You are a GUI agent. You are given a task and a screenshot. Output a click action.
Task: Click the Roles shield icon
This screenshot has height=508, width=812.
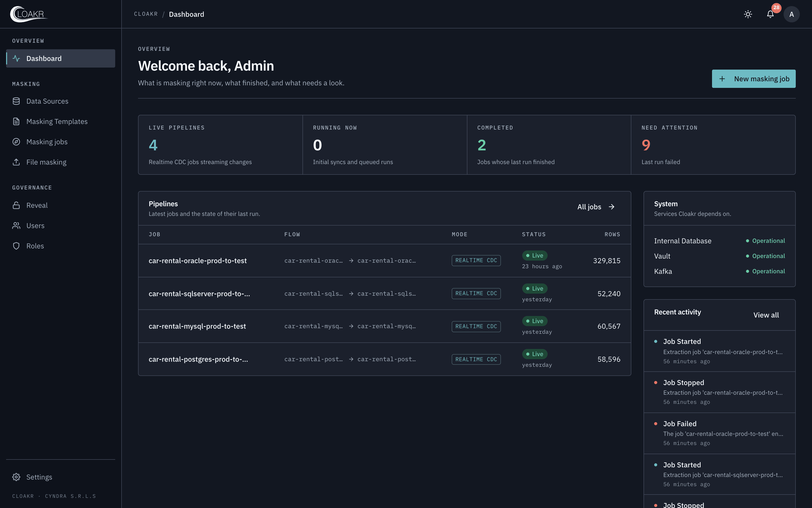[16, 246]
